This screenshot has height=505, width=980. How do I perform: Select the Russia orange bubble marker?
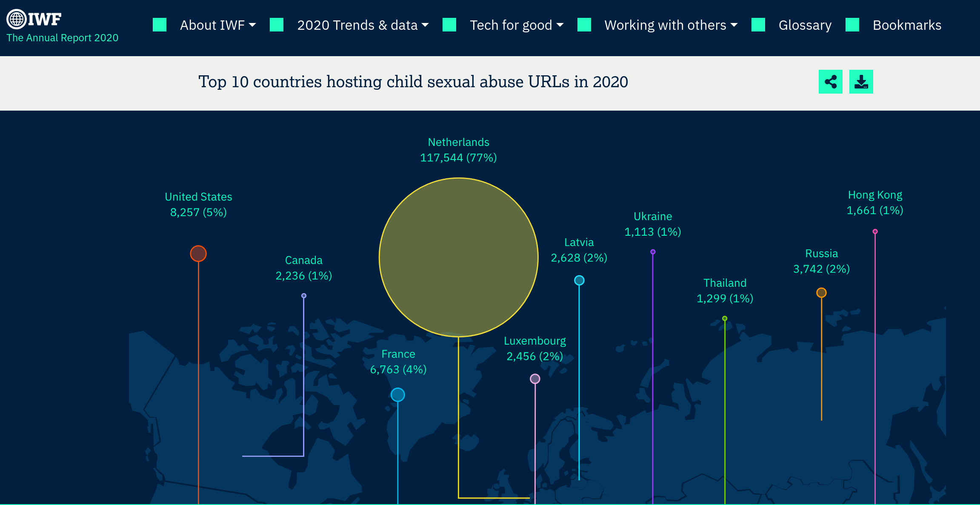tap(821, 293)
